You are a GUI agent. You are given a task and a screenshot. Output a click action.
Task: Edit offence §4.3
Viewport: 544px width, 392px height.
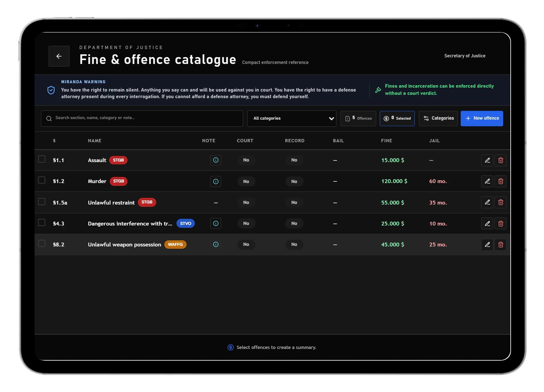[x=487, y=224]
